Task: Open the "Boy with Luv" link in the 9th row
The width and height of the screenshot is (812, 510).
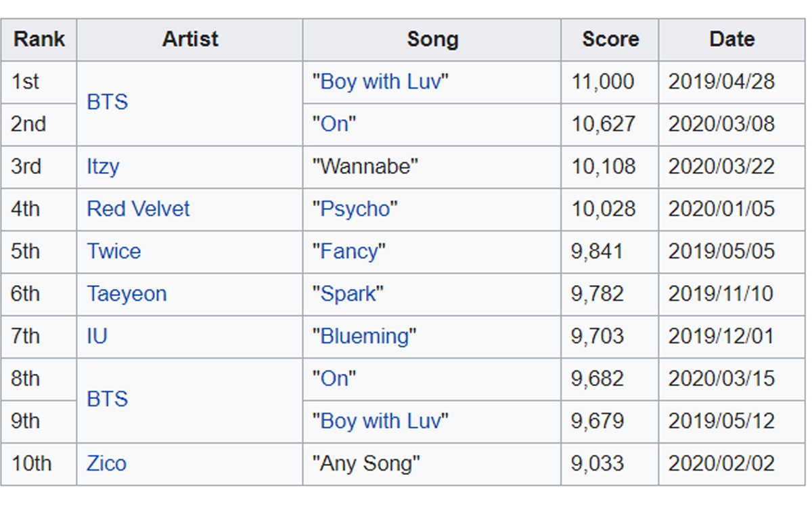Action: [x=381, y=421]
